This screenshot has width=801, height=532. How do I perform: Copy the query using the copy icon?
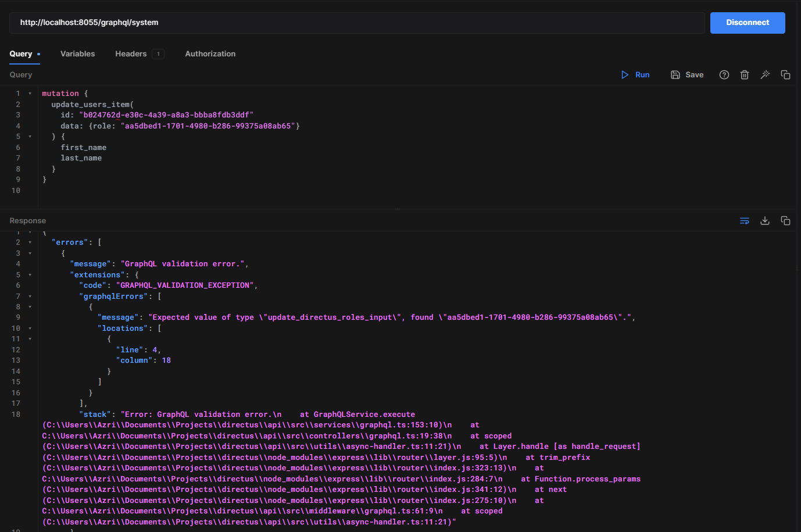click(785, 74)
